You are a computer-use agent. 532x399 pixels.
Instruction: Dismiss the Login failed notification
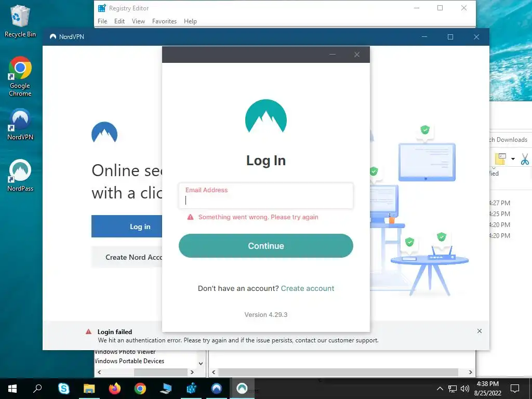(480, 331)
